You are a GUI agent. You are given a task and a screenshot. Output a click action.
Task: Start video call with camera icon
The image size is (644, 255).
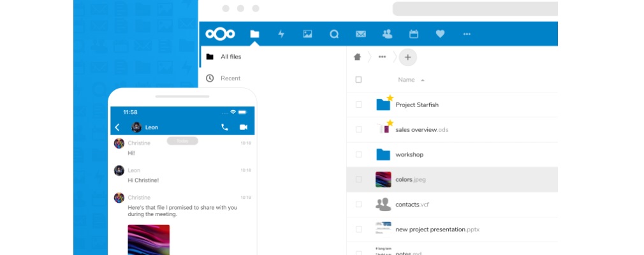[x=244, y=127]
